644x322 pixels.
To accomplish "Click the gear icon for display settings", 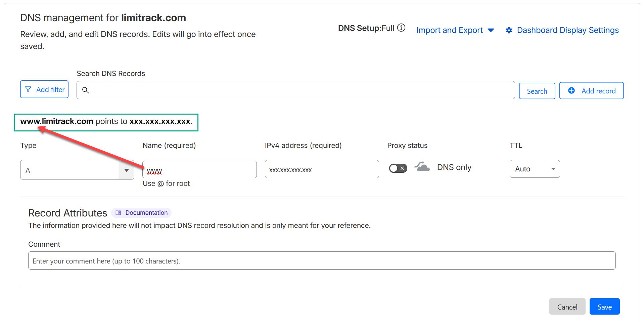I will (x=509, y=30).
